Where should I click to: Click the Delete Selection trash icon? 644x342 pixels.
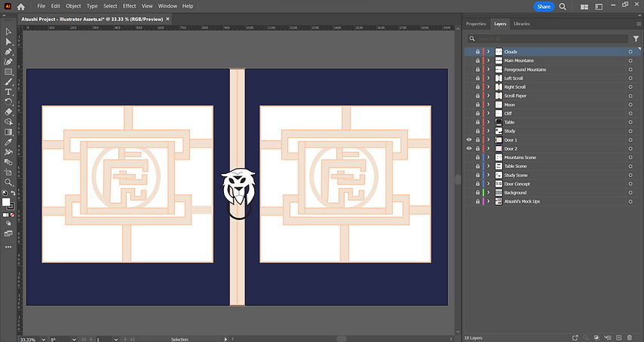[629, 338]
